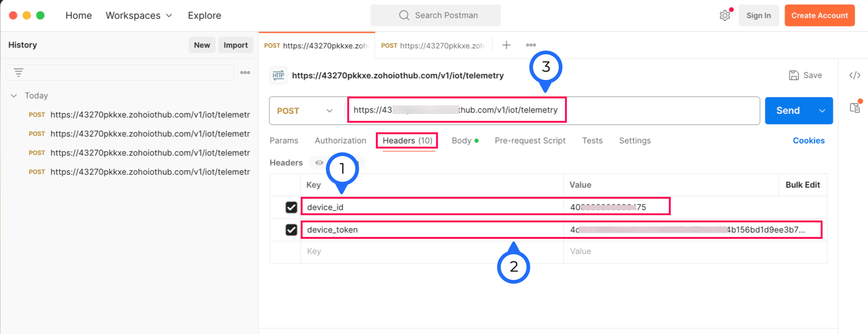Open the Workspaces dropdown menu
Screen dimensions: 868x334
click(138, 15)
